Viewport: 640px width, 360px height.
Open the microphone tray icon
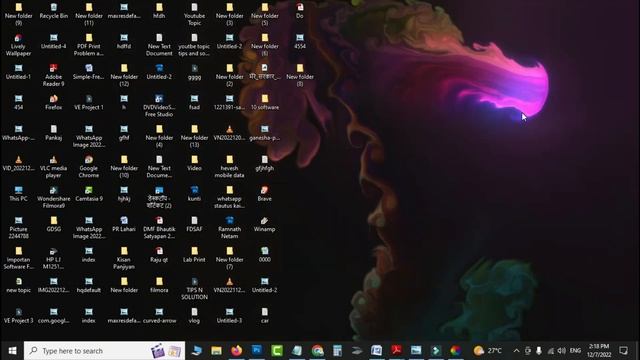coord(539,351)
